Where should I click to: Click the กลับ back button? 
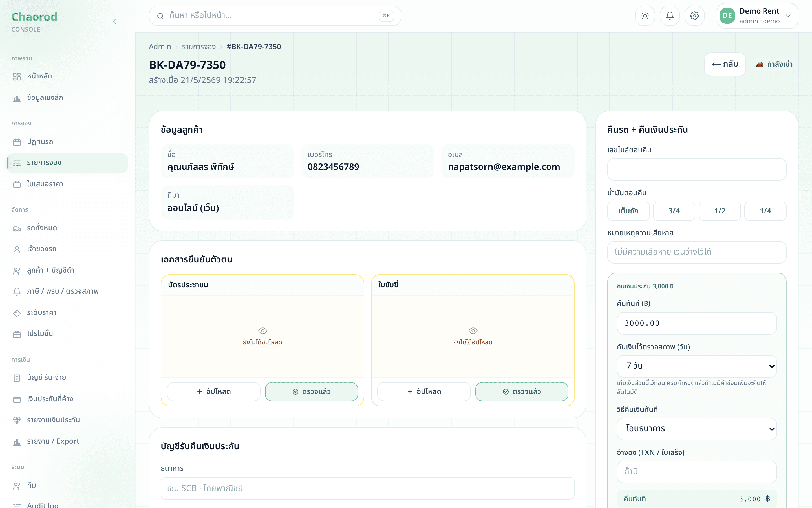coord(725,64)
